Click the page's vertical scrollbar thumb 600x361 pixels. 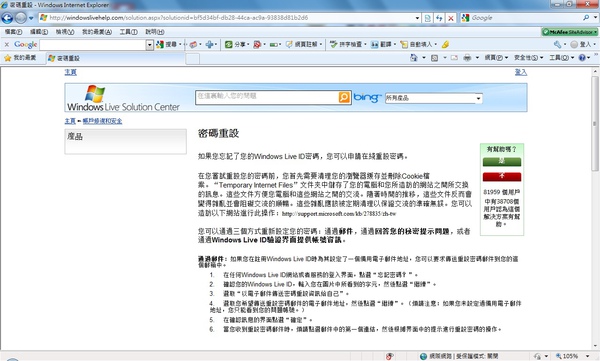[595, 124]
